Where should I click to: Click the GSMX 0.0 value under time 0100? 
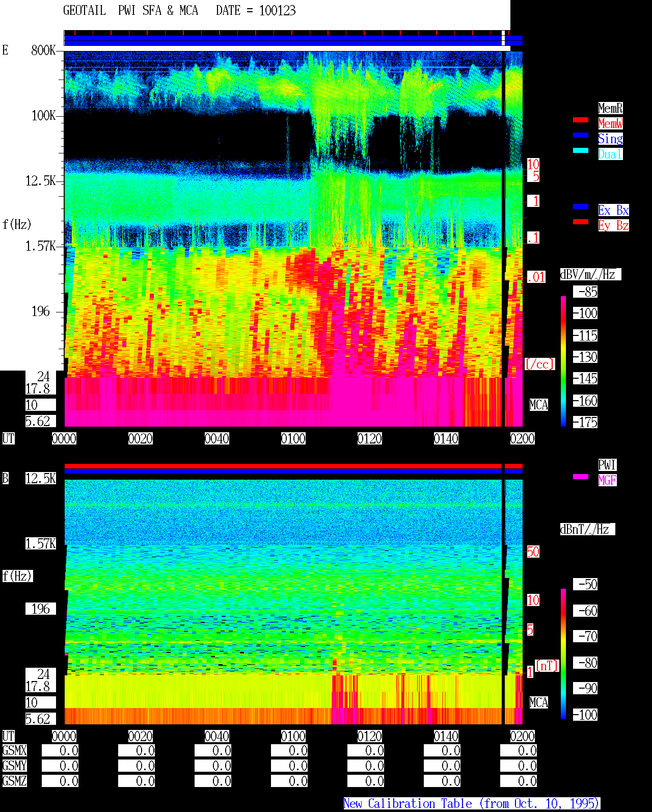[x=289, y=750]
